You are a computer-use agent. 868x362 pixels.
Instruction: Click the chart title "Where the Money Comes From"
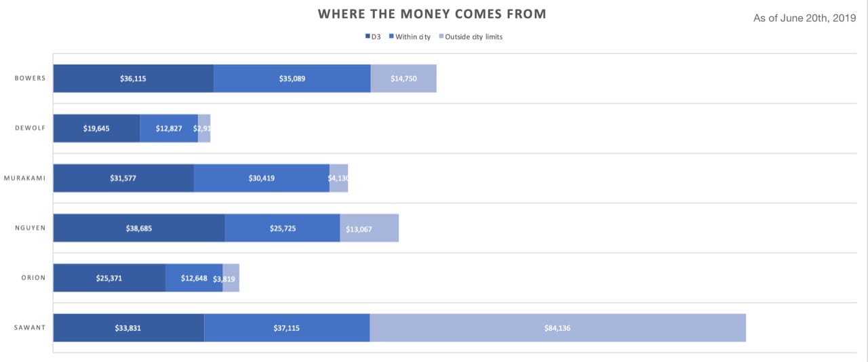pyautogui.click(x=433, y=14)
